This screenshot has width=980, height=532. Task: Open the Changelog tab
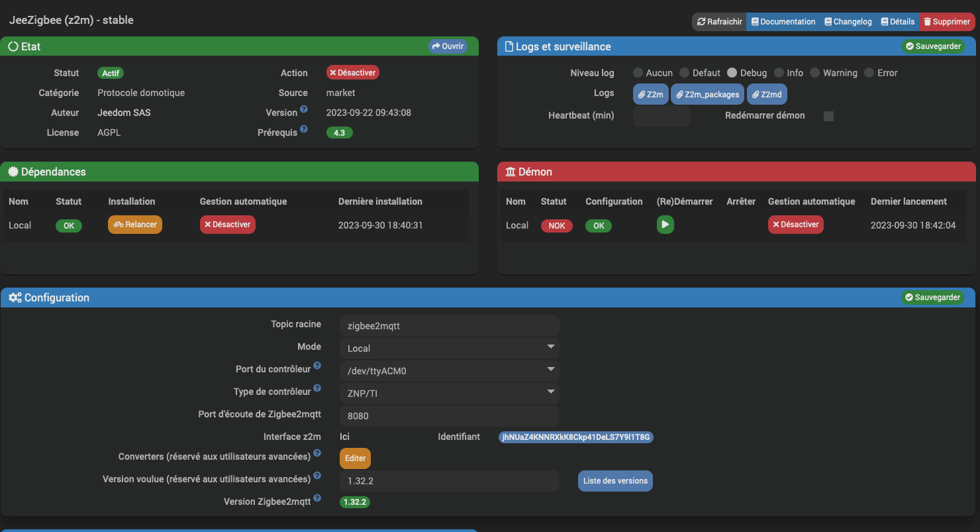848,22
